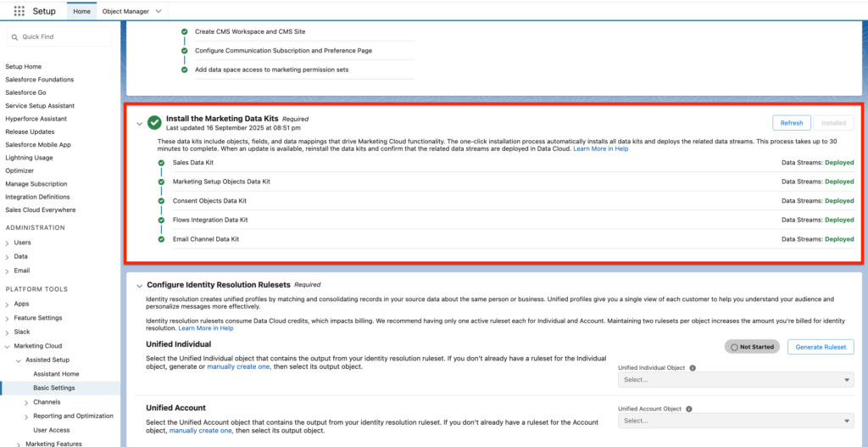Image resolution: width=868 pixels, height=447 pixels.
Task: Open the Unified Account Object dropdown
Action: tap(735, 421)
